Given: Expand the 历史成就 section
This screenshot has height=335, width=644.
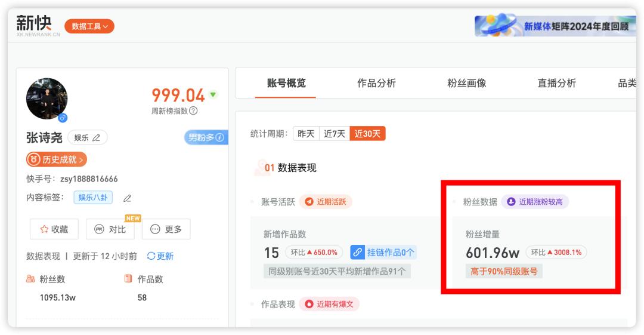Looking at the screenshot, I should pyautogui.click(x=57, y=159).
